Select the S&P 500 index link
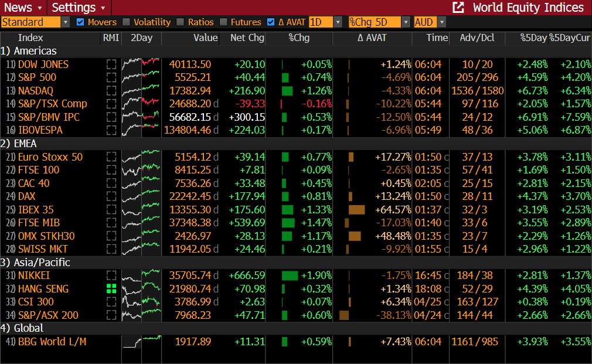592x364 pixels. point(37,77)
